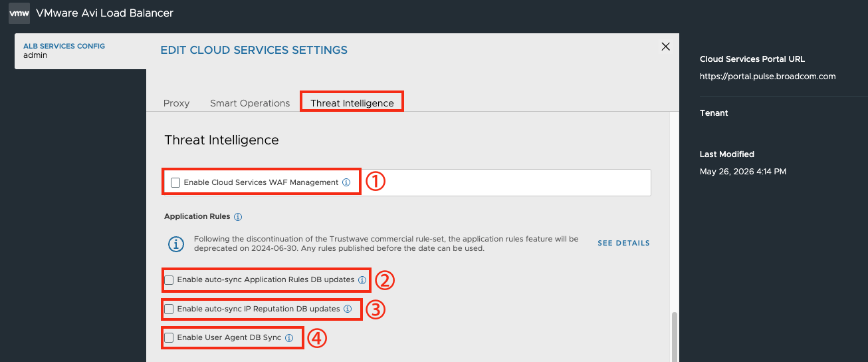Click info icon beside Application Rules DB updates
The width and height of the screenshot is (868, 362).
click(362, 280)
